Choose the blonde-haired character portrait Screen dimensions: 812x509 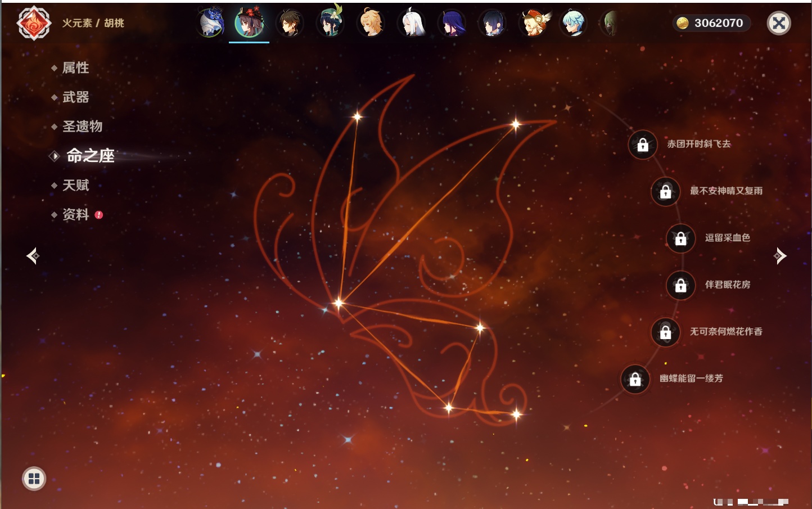[x=371, y=24]
